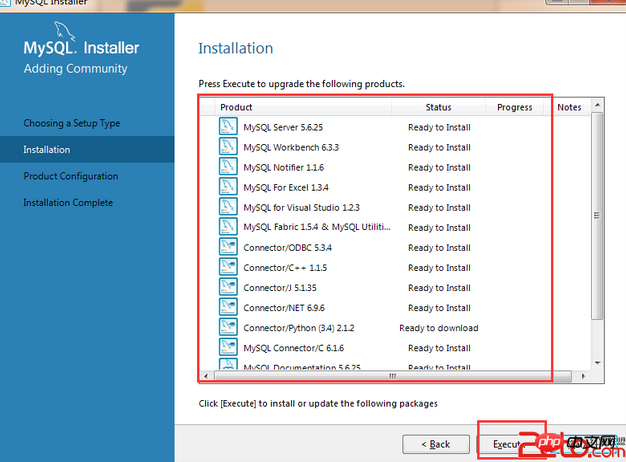Select the MySQL Workbench 6.3.3 row text

pyautogui.click(x=291, y=147)
